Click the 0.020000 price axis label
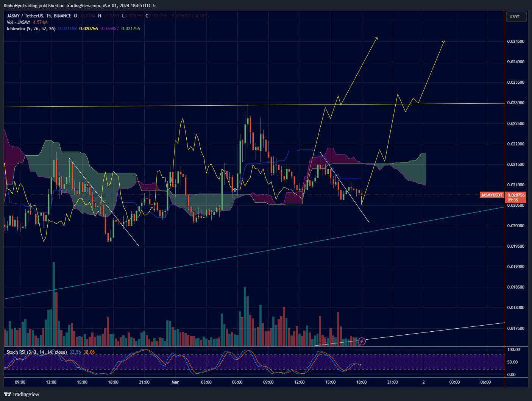 tap(516, 226)
